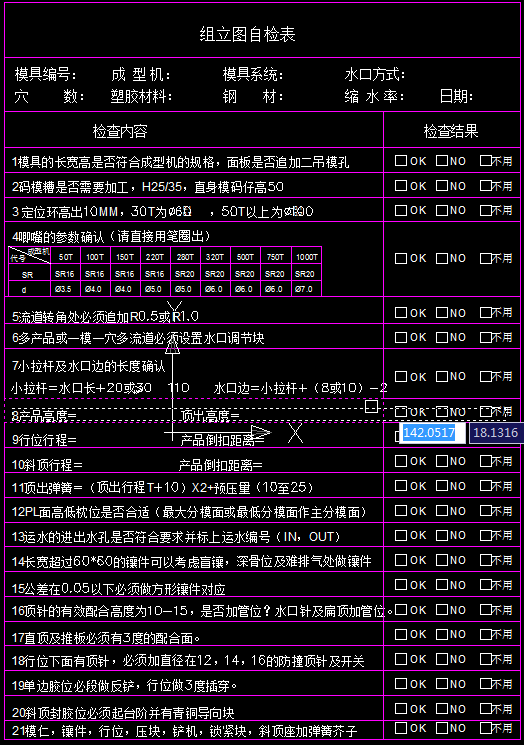Select text 9行位行程=
524x745 pixels.
tap(44, 440)
